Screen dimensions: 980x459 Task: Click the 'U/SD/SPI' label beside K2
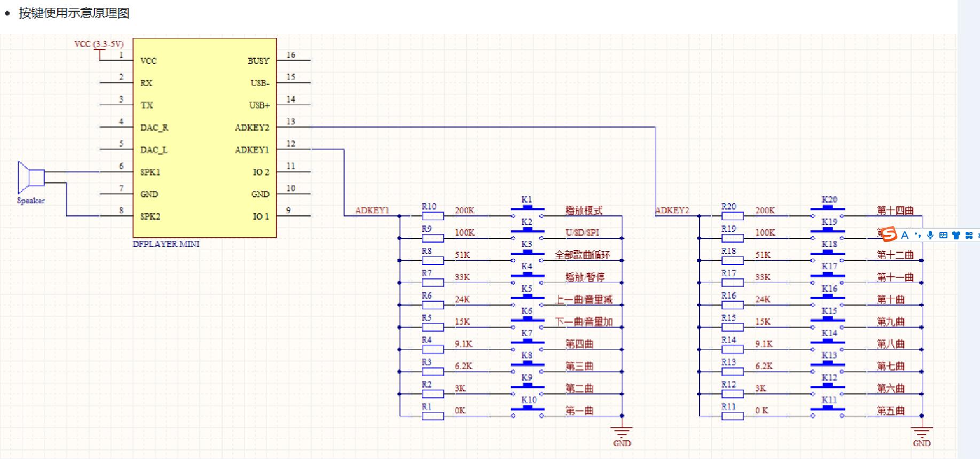pos(583,232)
